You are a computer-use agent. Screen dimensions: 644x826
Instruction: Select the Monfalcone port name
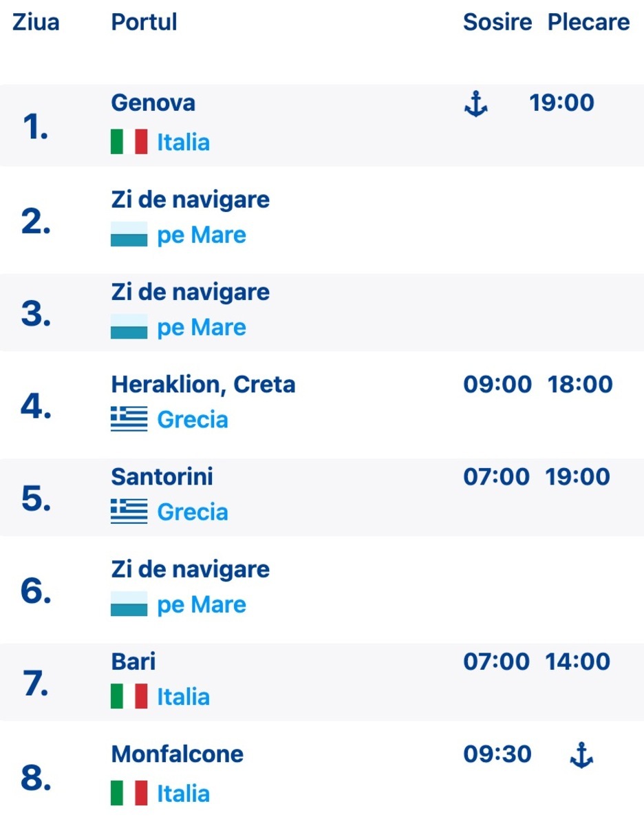click(178, 754)
